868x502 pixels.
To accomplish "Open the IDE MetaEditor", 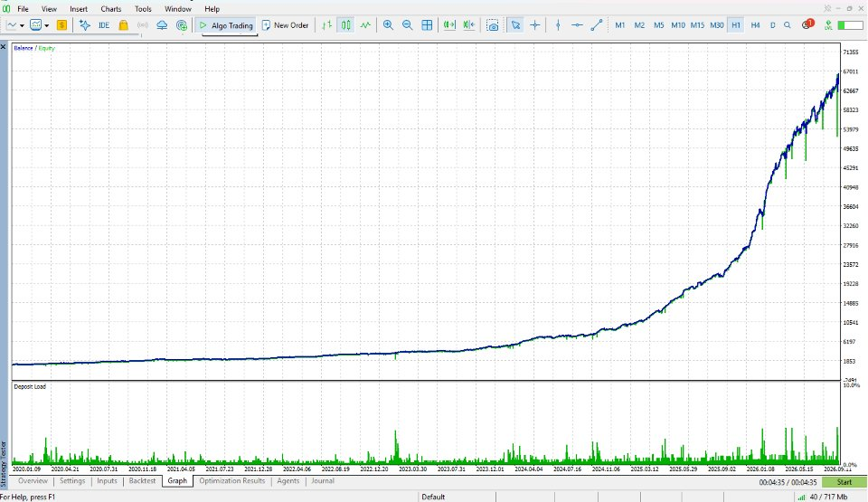I will click(x=103, y=25).
